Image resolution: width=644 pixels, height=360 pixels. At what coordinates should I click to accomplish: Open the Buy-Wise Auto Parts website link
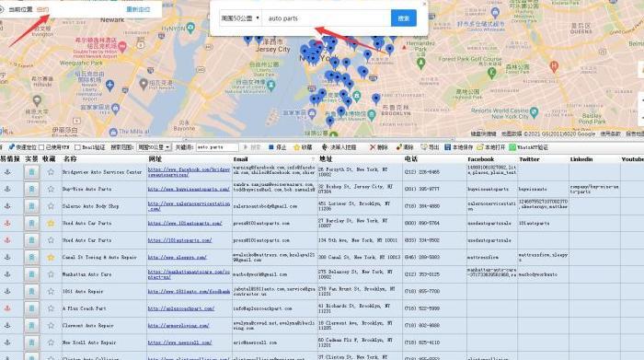(x=189, y=189)
